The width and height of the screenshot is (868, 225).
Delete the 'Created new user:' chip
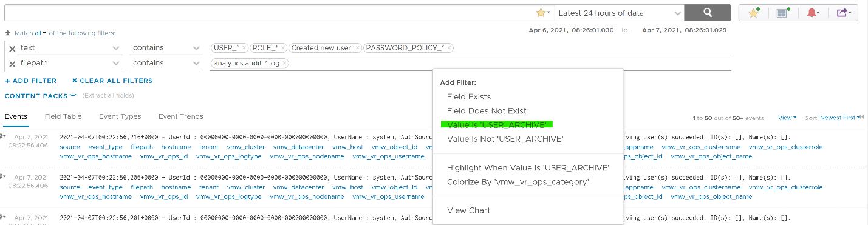coord(358,48)
